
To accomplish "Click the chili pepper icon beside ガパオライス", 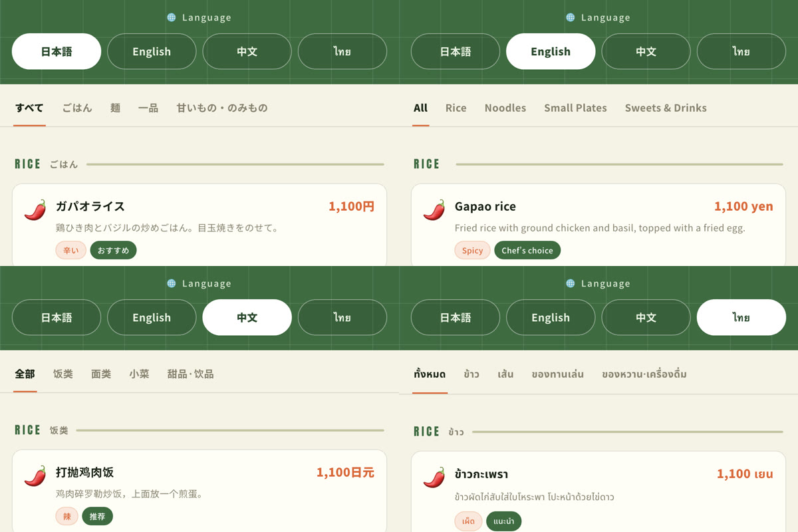I will click(x=35, y=210).
